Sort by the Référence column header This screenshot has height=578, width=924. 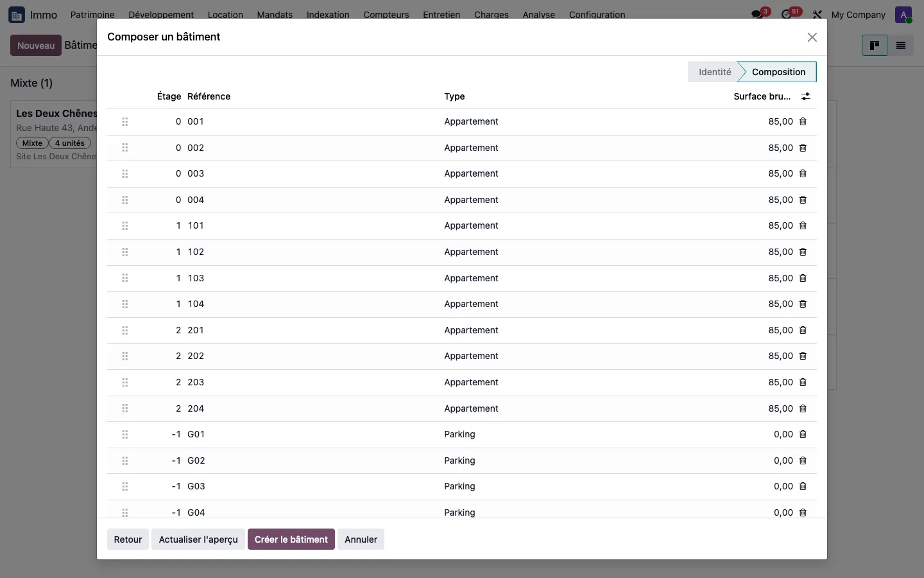click(x=209, y=96)
